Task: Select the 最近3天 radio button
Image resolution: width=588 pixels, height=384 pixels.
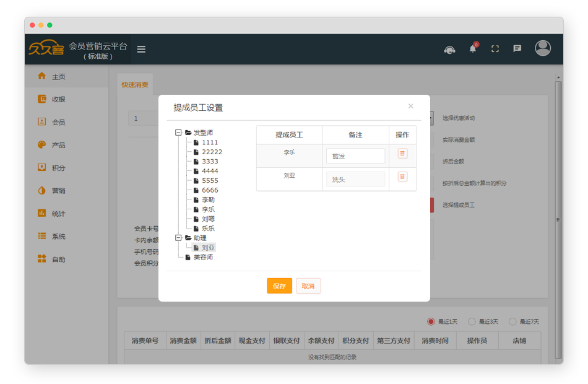Action: pos(472,321)
